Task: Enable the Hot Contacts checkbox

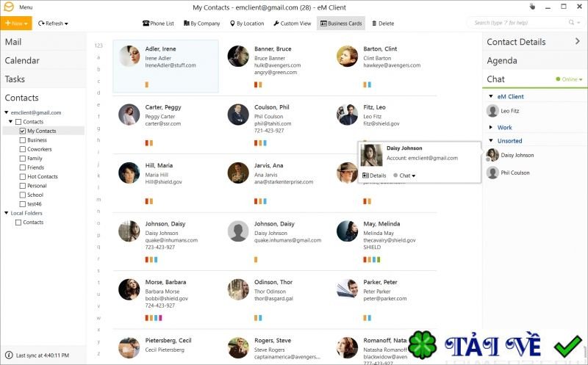Action: [23, 176]
